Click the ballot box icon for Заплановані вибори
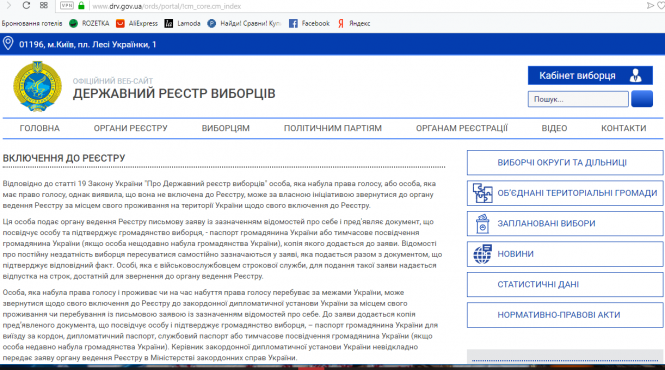 pos(482,224)
